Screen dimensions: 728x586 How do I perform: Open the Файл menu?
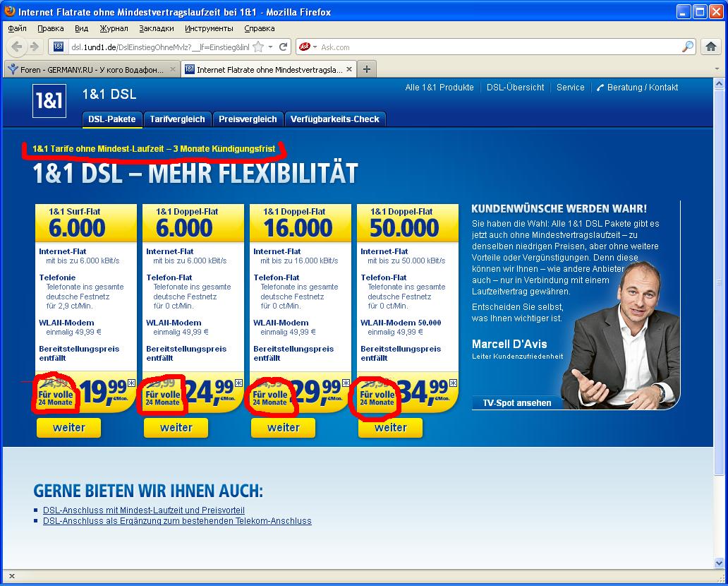point(17,28)
